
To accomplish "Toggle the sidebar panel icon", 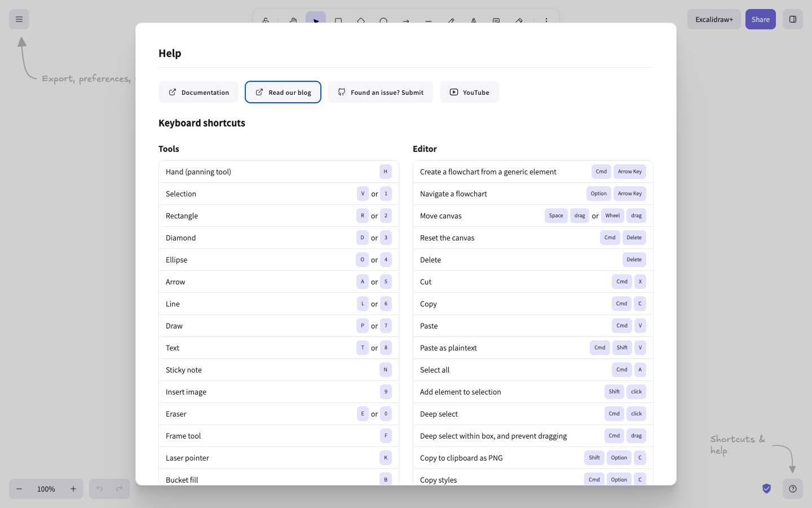I will 793,19.
